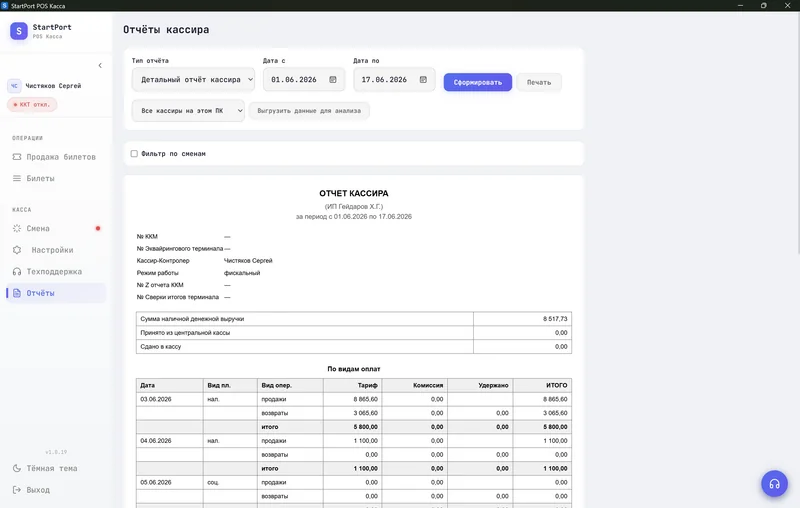Select the Отчёты menu item
Screen dimensions: 800x508
[56, 293]
